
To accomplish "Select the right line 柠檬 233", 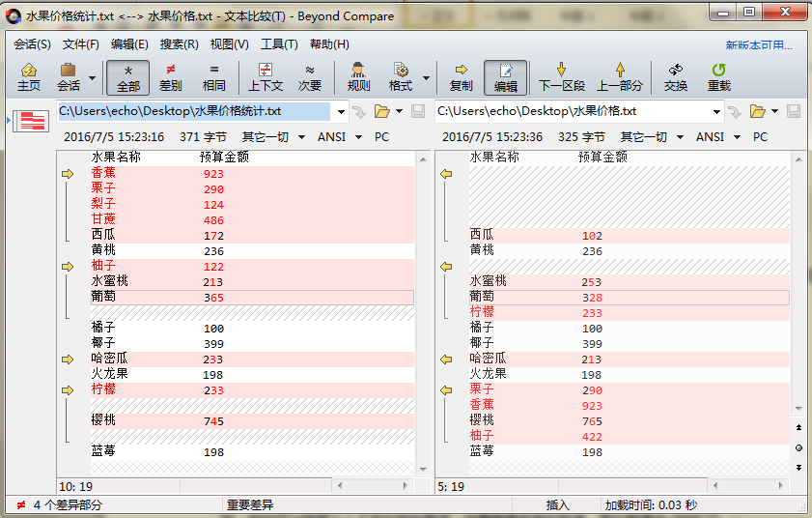I will (630, 313).
